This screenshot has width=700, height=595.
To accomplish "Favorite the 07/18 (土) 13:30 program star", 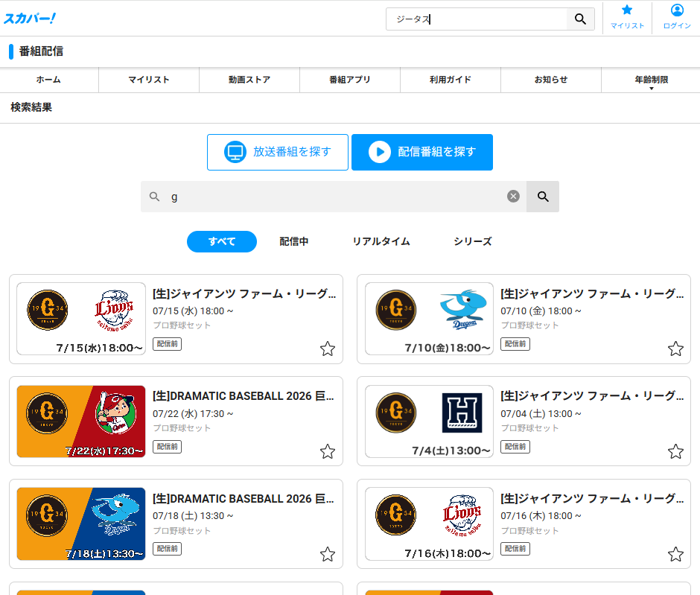I will pos(328,554).
